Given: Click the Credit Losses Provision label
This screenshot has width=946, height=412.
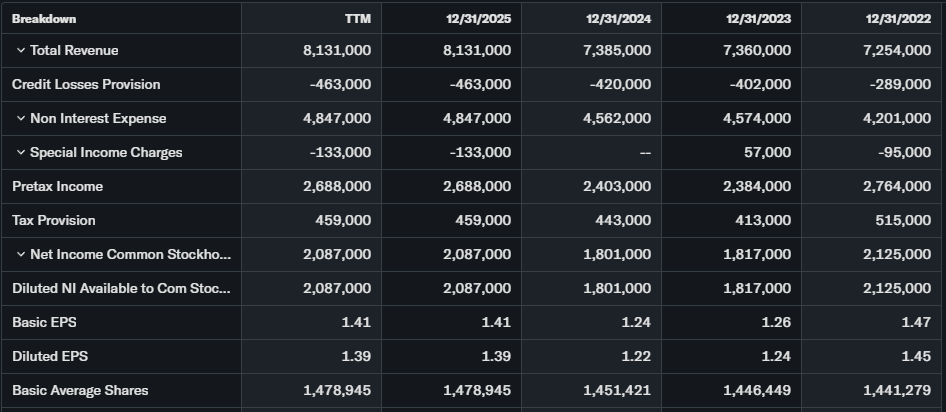Looking at the screenshot, I should coord(86,85).
